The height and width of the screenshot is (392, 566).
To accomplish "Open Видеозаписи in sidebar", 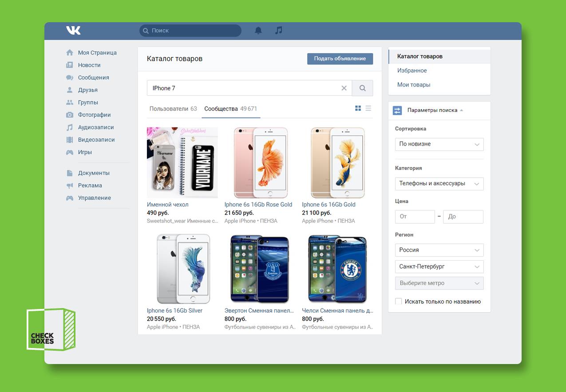I will click(x=96, y=139).
